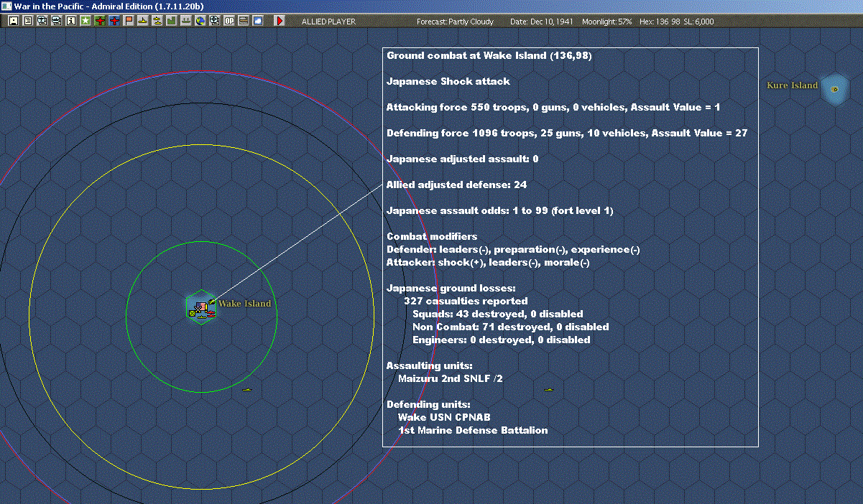Open the document list report icon
Viewport: 863px width, 504px height.
point(28,21)
